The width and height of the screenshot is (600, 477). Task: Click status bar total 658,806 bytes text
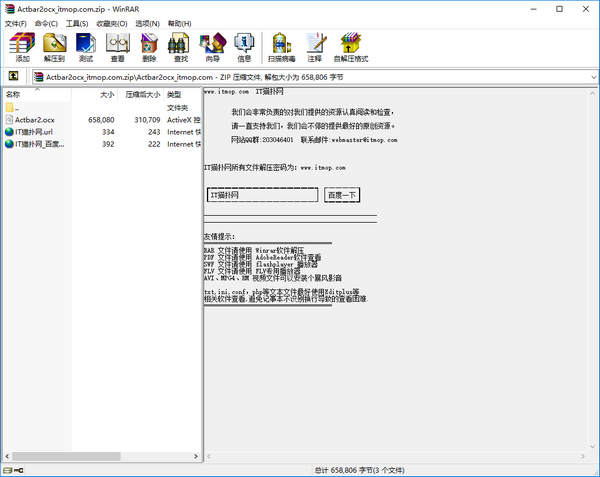[x=359, y=470]
